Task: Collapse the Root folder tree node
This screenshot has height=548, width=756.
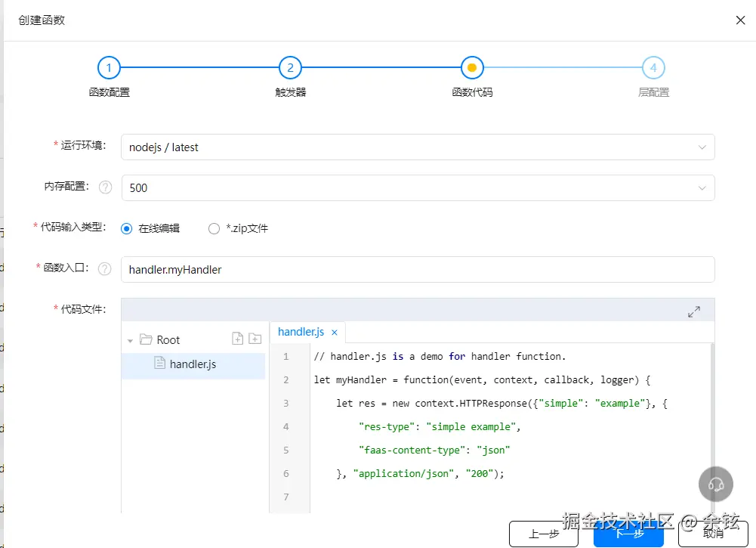Action: [131, 340]
